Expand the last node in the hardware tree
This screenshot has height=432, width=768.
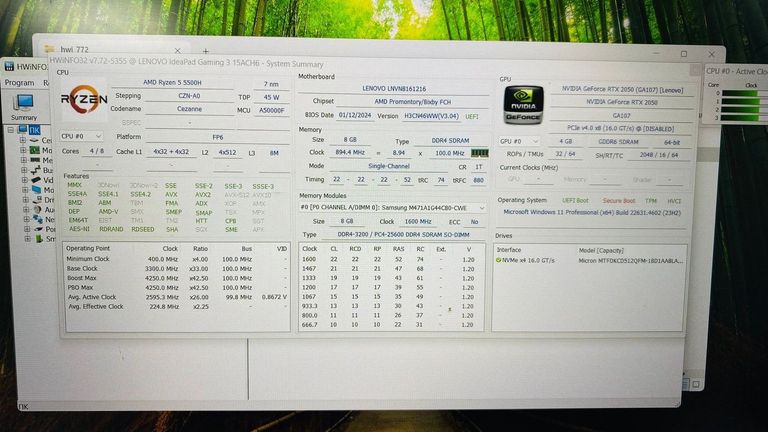pos(22,240)
